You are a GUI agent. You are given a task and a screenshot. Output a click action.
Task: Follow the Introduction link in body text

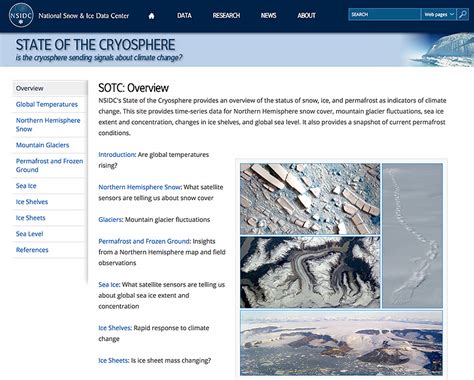click(x=116, y=155)
